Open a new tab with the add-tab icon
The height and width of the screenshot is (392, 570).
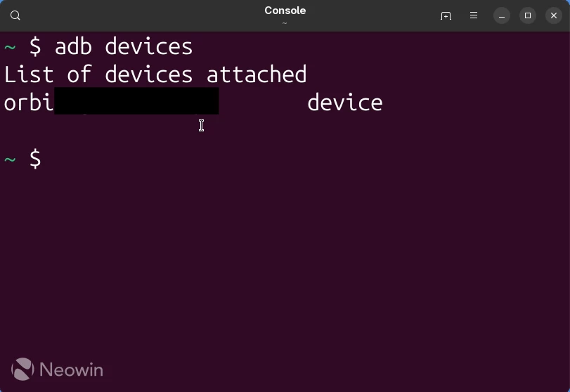click(446, 15)
